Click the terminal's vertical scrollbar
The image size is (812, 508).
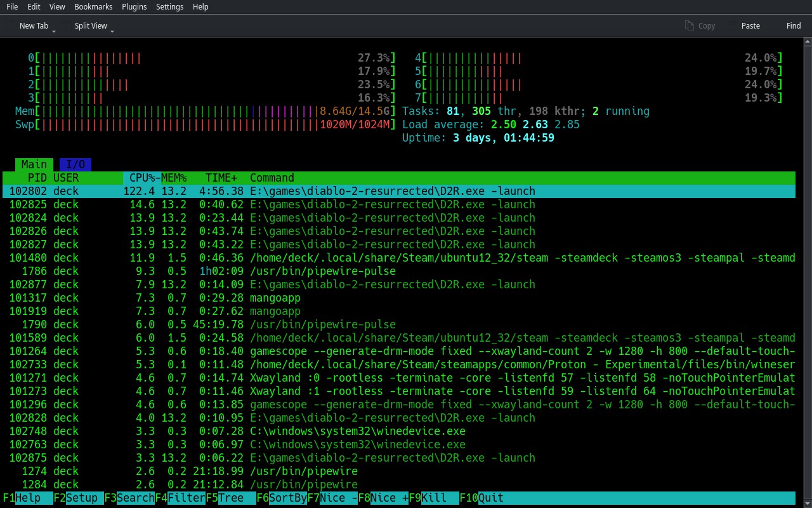tap(807, 272)
